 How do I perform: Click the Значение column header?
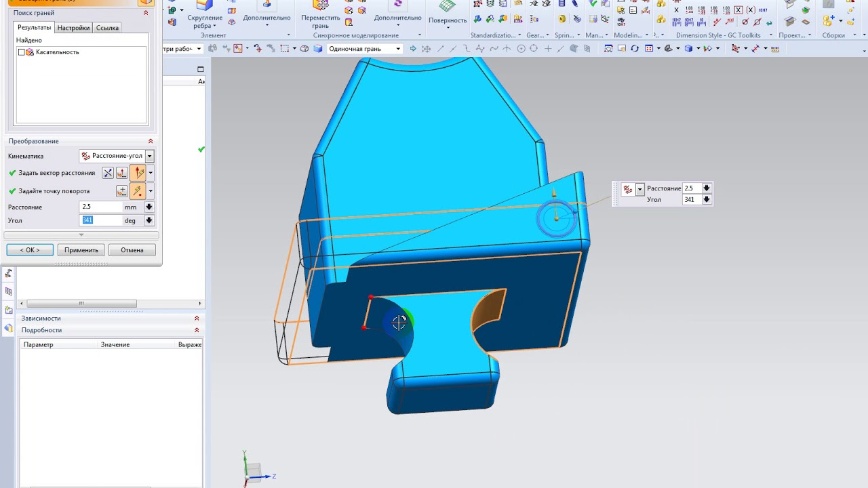(115, 345)
